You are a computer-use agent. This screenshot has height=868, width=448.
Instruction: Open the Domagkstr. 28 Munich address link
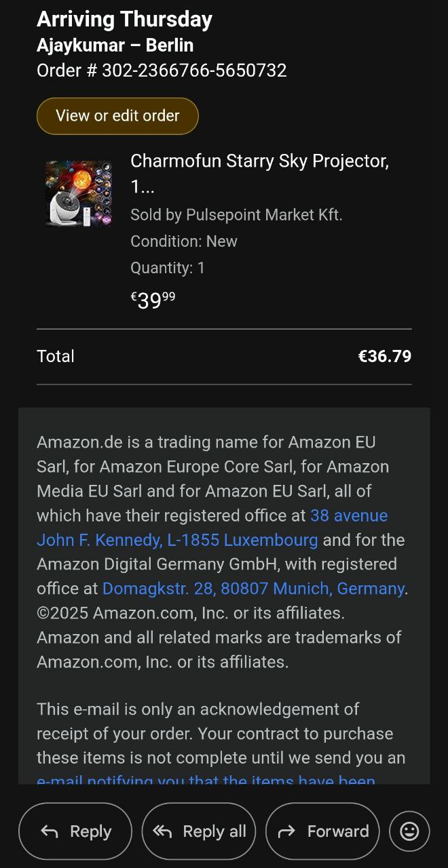[253, 589]
